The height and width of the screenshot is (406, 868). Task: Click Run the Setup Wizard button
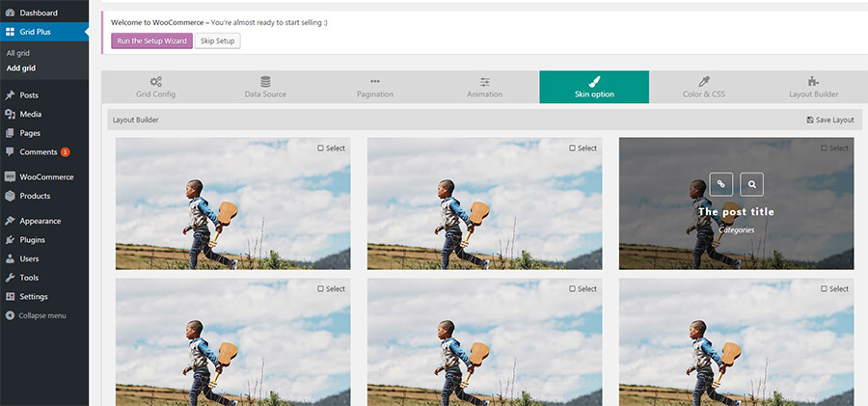(151, 41)
